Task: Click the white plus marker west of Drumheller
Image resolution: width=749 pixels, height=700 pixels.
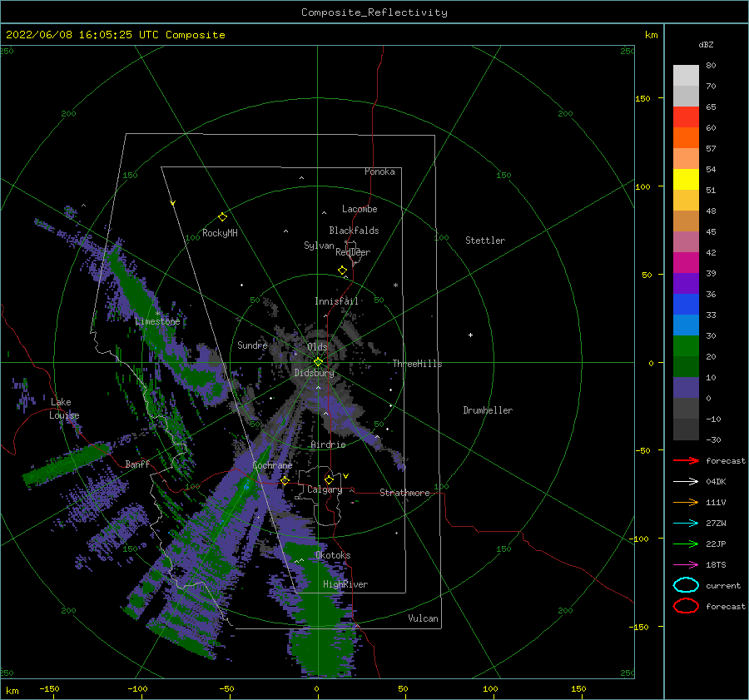Action: pos(470,335)
